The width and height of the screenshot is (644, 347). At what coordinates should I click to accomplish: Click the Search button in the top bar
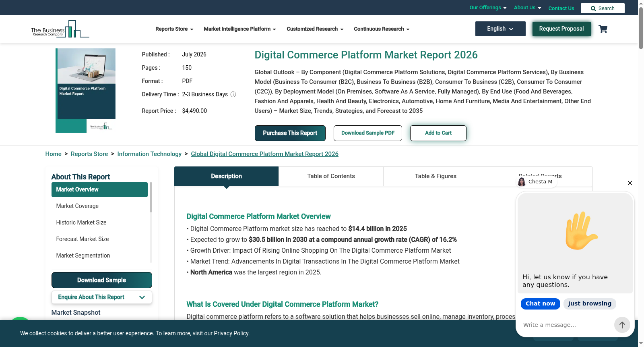pos(603,8)
